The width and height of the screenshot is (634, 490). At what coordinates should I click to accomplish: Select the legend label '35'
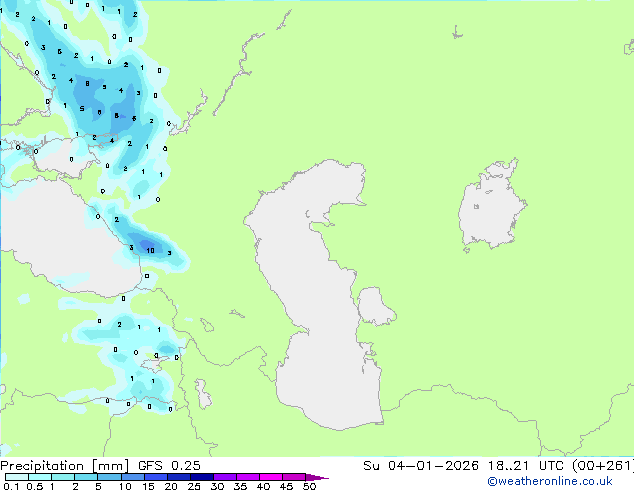240,486
